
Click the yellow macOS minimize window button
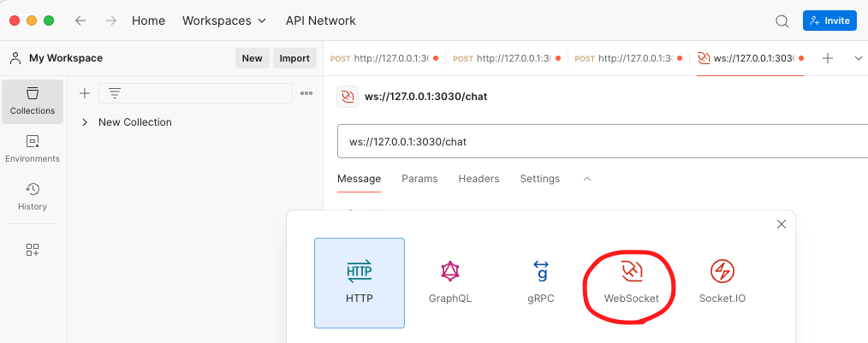(x=32, y=21)
